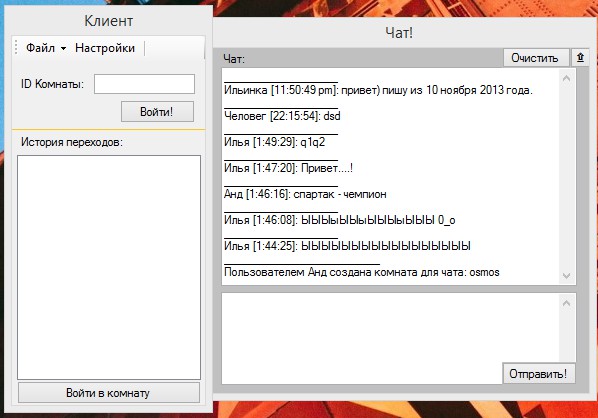598x418 pixels.
Task: Click the Отправить! button
Action: click(539, 373)
